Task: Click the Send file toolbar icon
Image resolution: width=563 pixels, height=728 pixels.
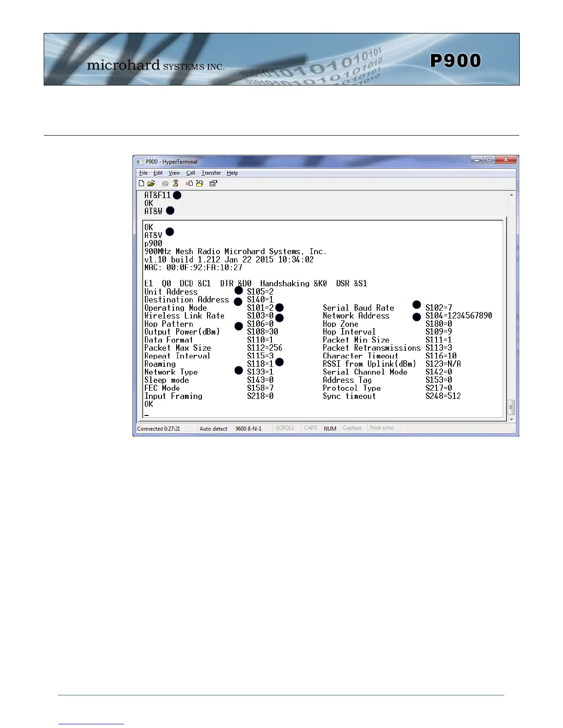Action: (x=189, y=183)
